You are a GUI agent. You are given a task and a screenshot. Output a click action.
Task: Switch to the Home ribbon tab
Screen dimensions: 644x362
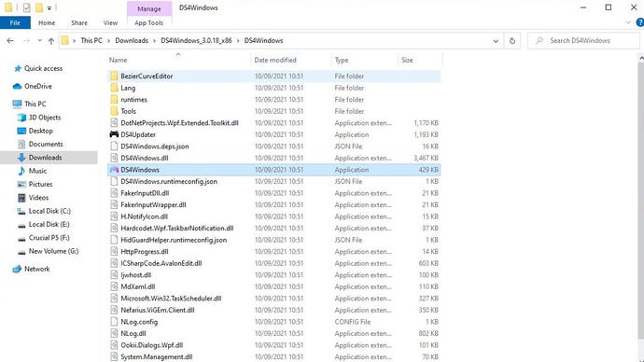click(47, 23)
